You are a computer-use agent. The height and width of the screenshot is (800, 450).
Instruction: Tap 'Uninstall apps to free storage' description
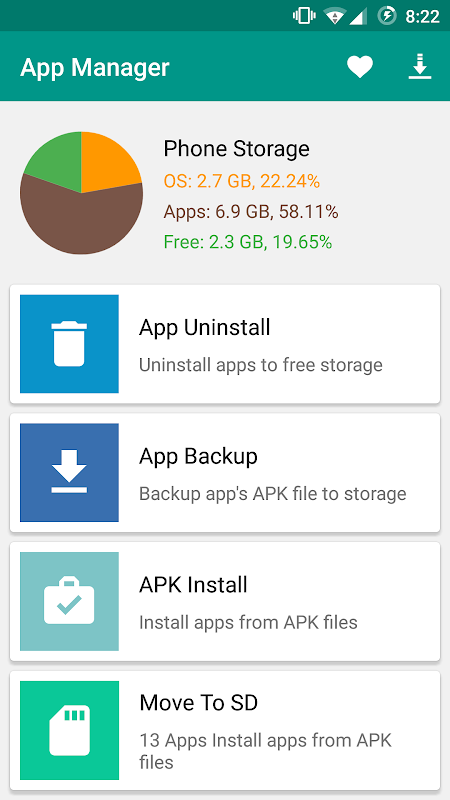[x=261, y=365]
